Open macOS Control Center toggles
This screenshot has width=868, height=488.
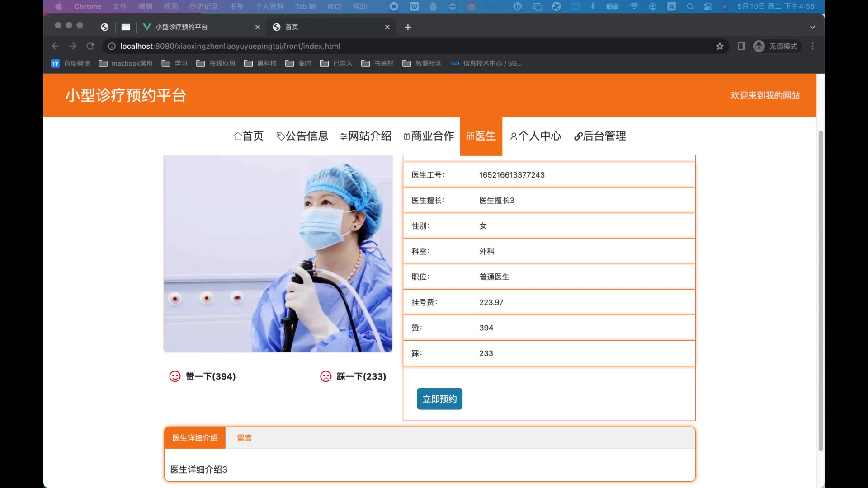pos(708,6)
